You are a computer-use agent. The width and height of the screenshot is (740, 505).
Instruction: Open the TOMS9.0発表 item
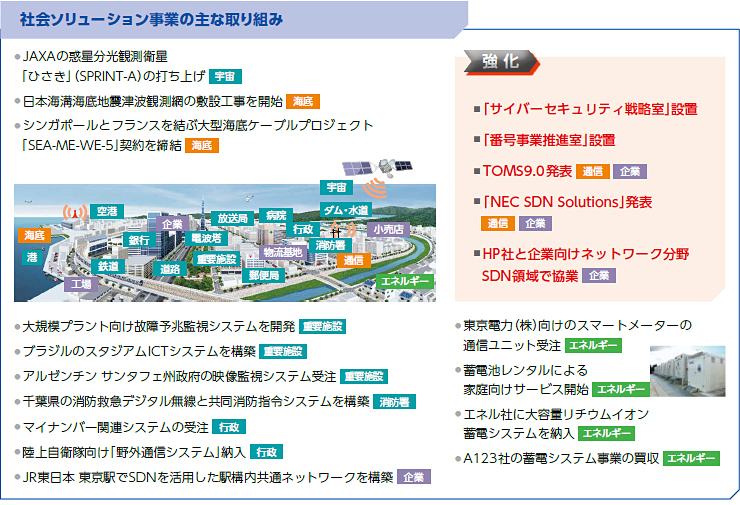point(527,171)
